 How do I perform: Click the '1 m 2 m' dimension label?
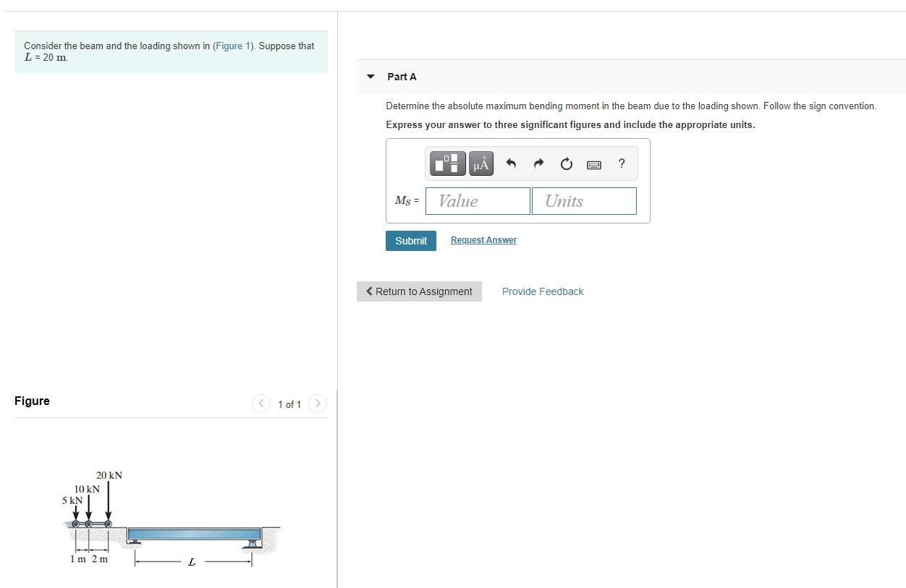point(89,559)
